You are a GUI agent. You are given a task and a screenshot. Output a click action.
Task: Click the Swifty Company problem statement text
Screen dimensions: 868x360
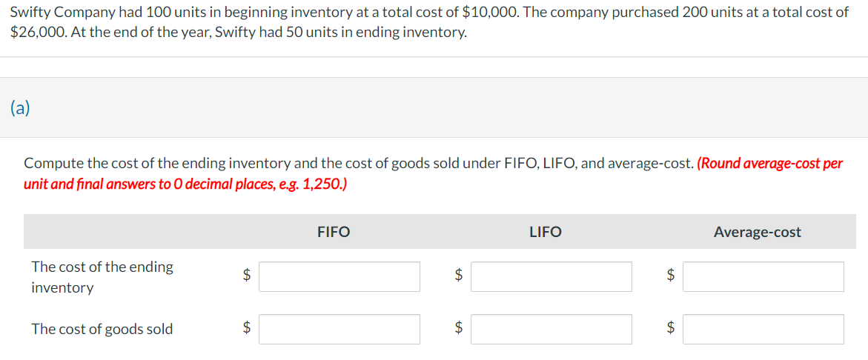[430, 23]
